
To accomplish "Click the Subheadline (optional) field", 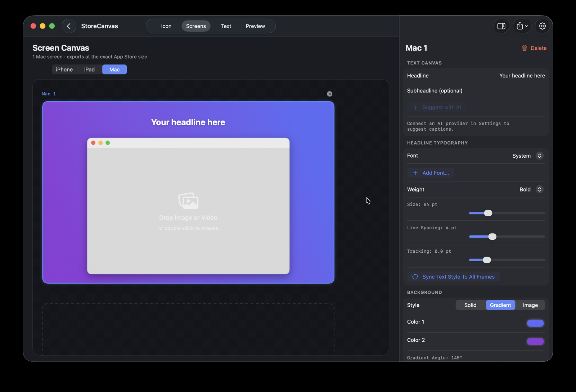I will [x=476, y=91].
